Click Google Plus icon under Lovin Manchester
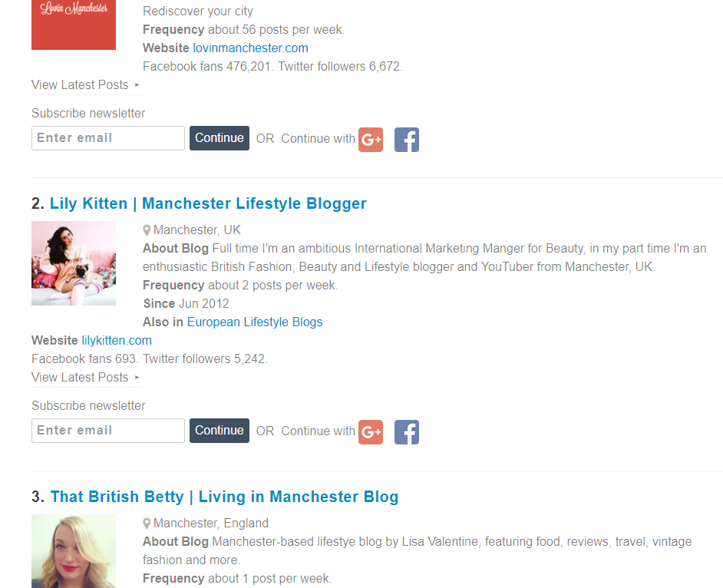Viewport: 723px width, 588px height. click(371, 139)
